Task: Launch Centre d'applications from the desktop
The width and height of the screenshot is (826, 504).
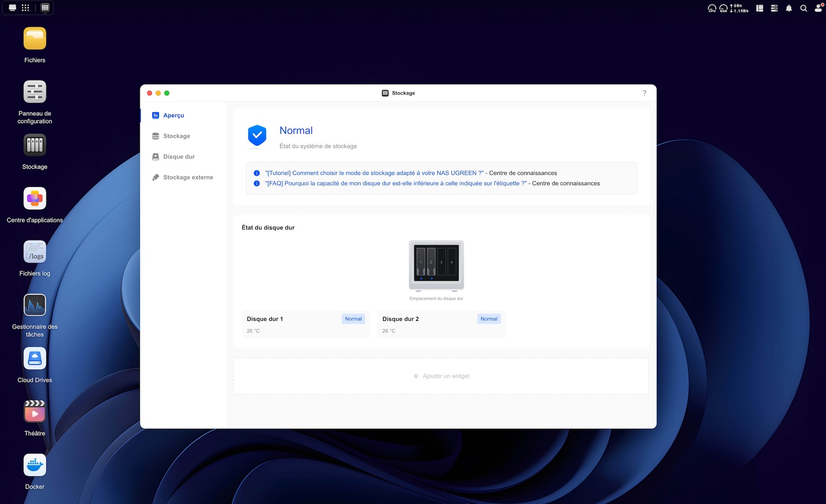Action: point(35,199)
